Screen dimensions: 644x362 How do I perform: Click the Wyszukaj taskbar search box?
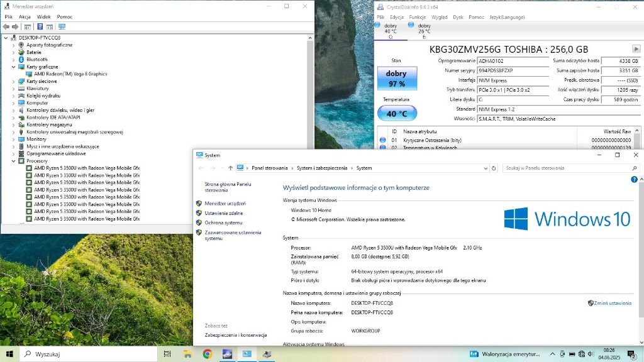[x=88, y=354]
